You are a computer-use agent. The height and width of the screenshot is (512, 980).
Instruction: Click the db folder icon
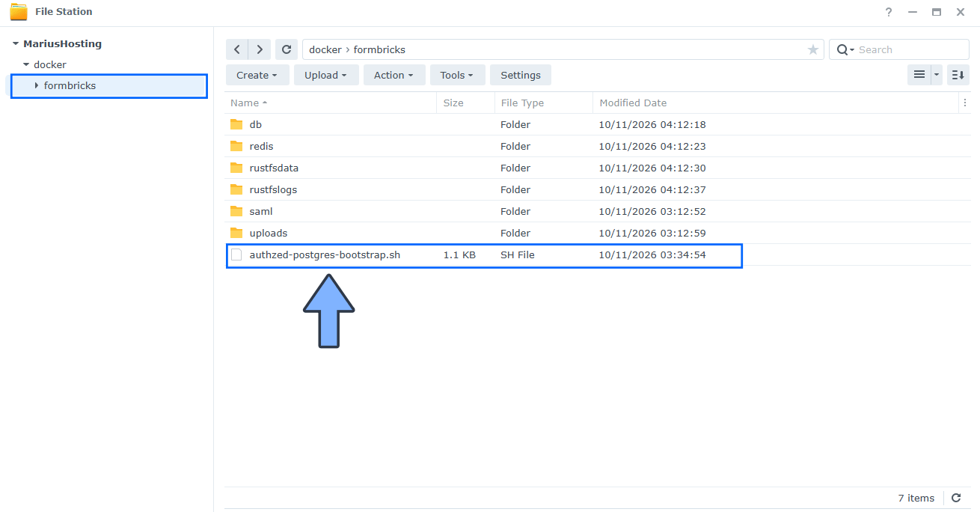click(236, 124)
